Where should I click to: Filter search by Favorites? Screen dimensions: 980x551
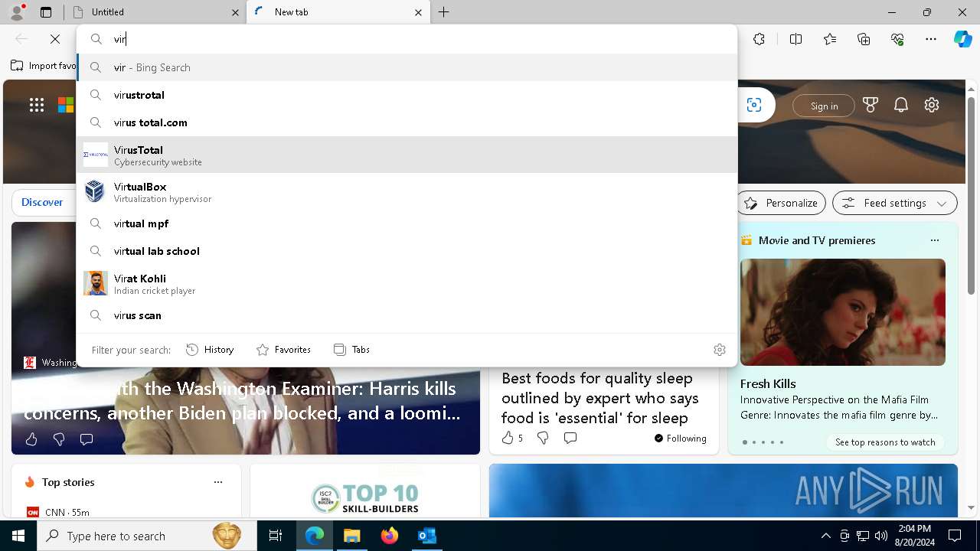[x=283, y=350]
